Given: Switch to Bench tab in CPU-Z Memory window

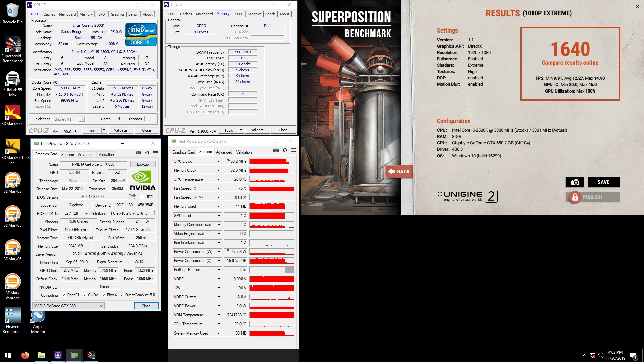Looking at the screenshot, I should [x=270, y=14].
